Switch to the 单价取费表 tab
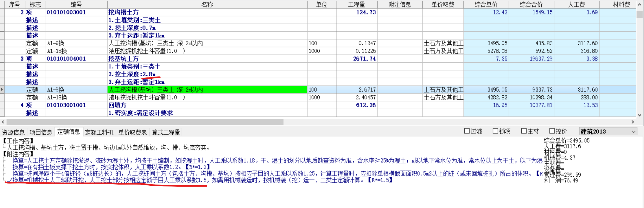The width and height of the screenshot is (644, 208). pos(133,132)
